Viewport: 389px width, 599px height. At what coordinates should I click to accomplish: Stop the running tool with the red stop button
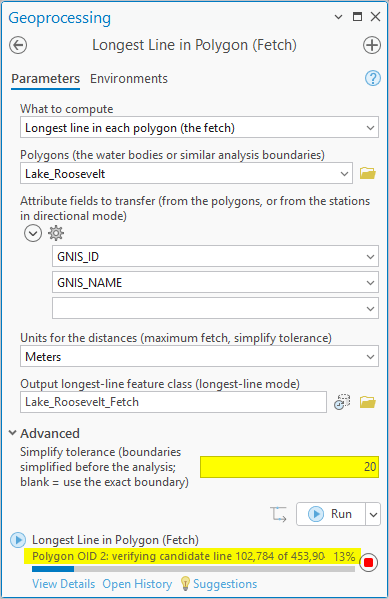coord(368,562)
